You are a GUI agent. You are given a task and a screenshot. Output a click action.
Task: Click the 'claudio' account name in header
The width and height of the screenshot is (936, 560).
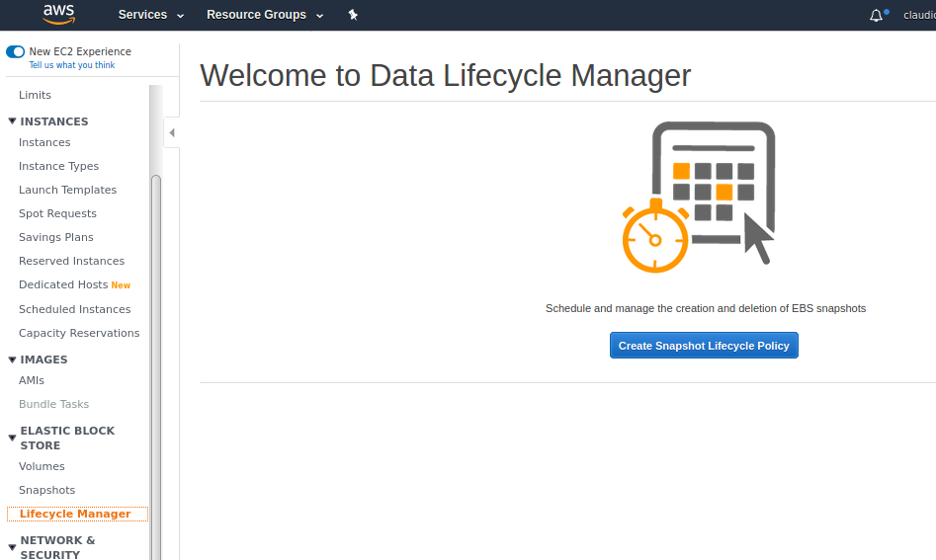(919, 16)
